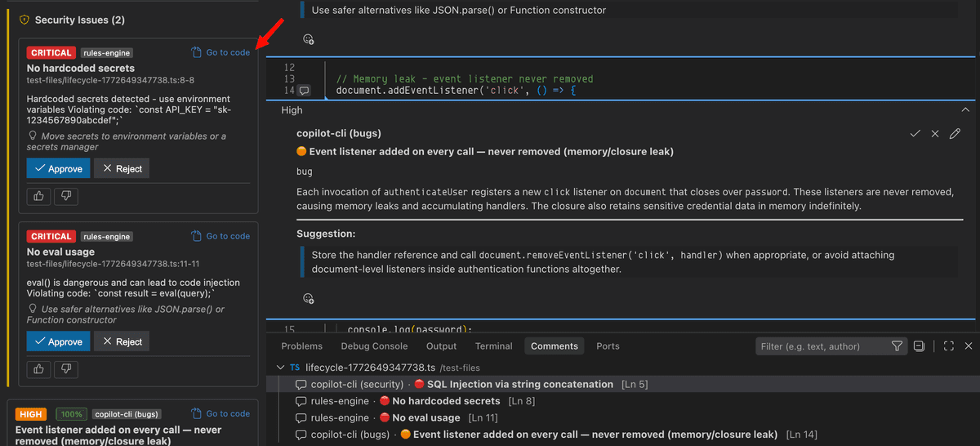Click the document.addEventListener code on line 14
Image resolution: width=980 pixels, height=446 pixels.
(456, 91)
